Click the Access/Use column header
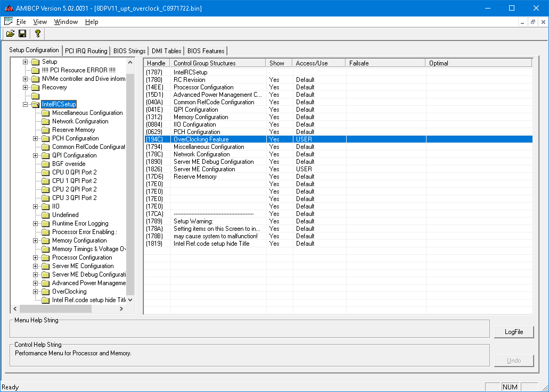Viewport: 549px width, 392px height. [318, 63]
